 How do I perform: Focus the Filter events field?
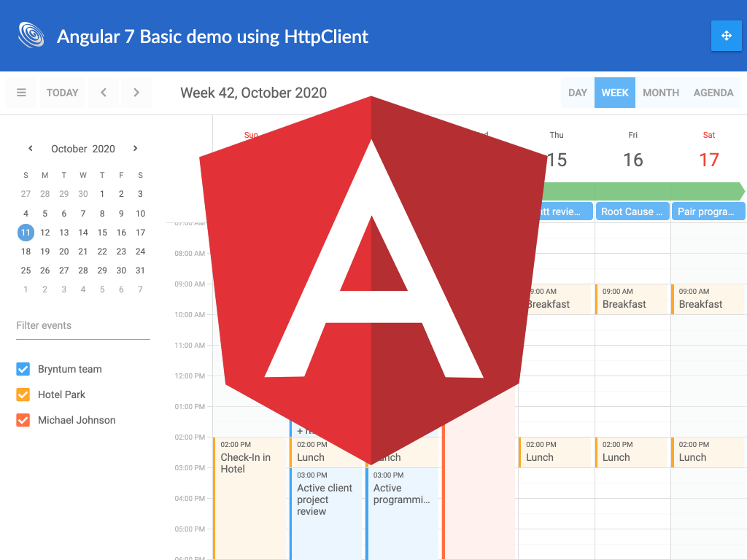pos(83,326)
